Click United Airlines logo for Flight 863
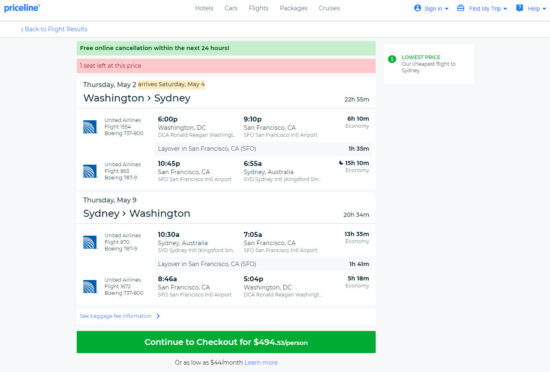550x372 pixels. point(90,171)
